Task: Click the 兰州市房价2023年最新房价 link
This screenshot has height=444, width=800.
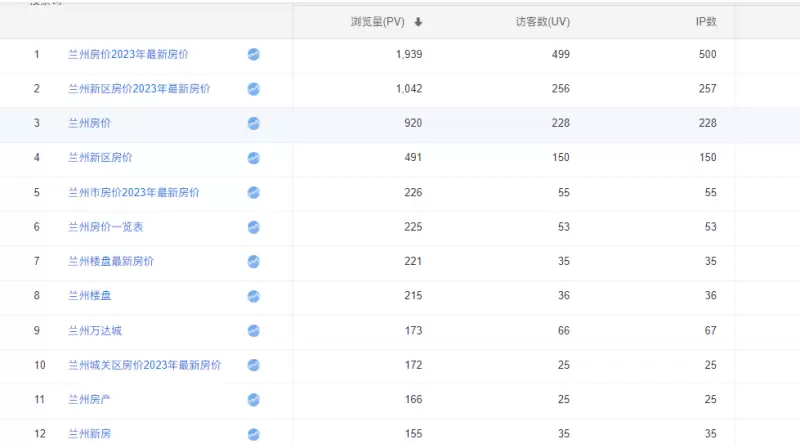Action: coord(133,192)
